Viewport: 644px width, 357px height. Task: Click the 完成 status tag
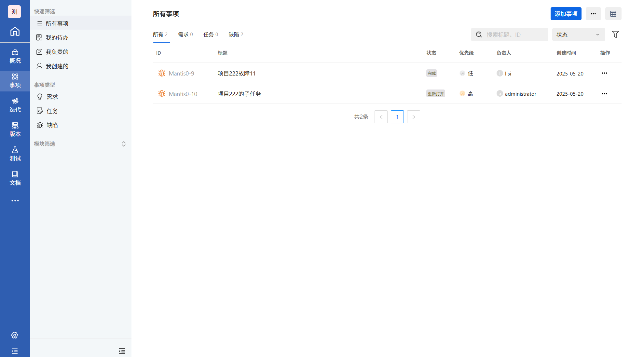coord(432,74)
